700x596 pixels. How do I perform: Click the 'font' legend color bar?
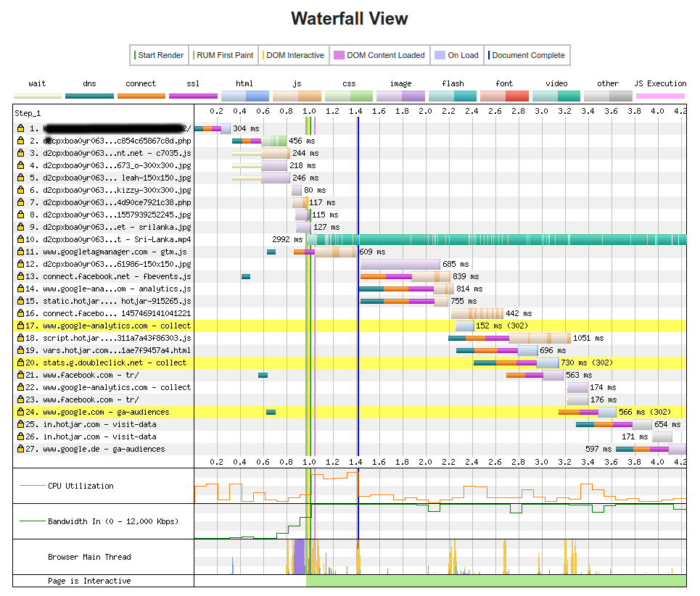[x=504, y=96]
